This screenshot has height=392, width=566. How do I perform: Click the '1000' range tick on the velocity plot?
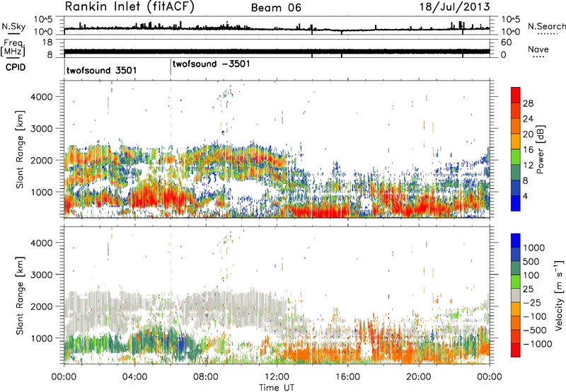coord(42,338)
